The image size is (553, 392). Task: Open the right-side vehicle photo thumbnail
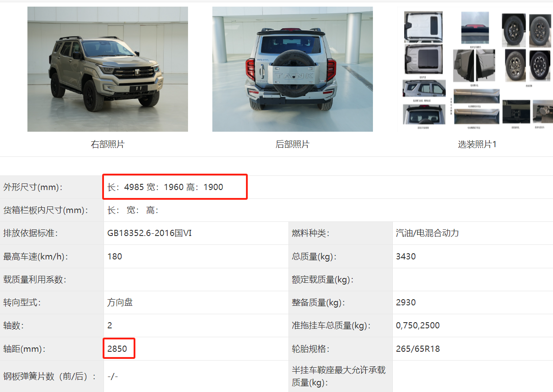coord(108,69)
